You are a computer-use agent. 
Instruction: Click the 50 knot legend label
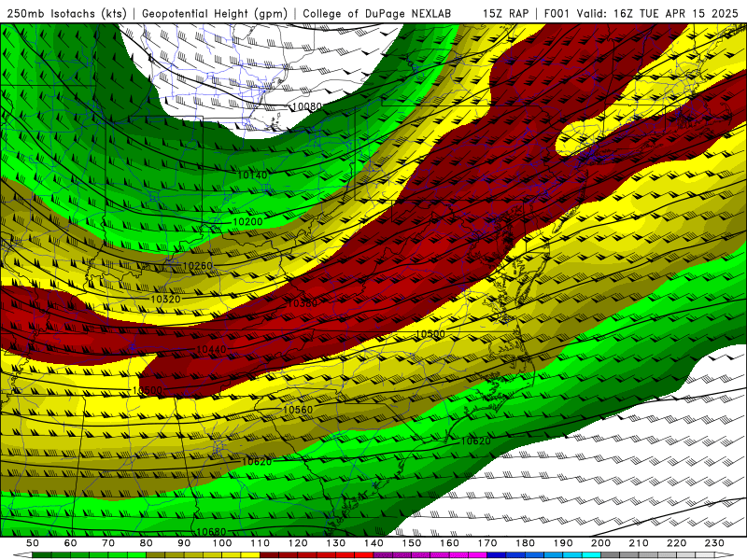click(x=32, y=543)
